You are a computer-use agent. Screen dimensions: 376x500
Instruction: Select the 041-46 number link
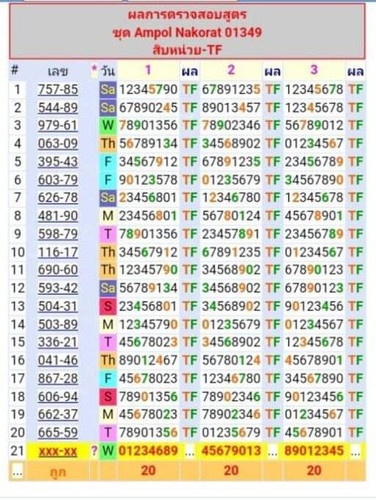pos(58,360)
